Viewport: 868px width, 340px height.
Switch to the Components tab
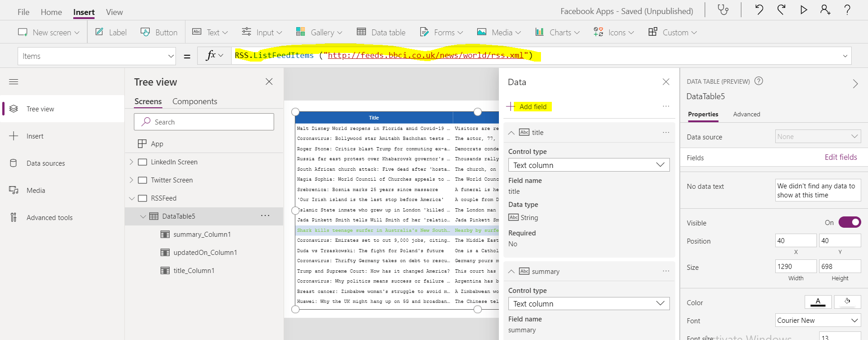194,101
